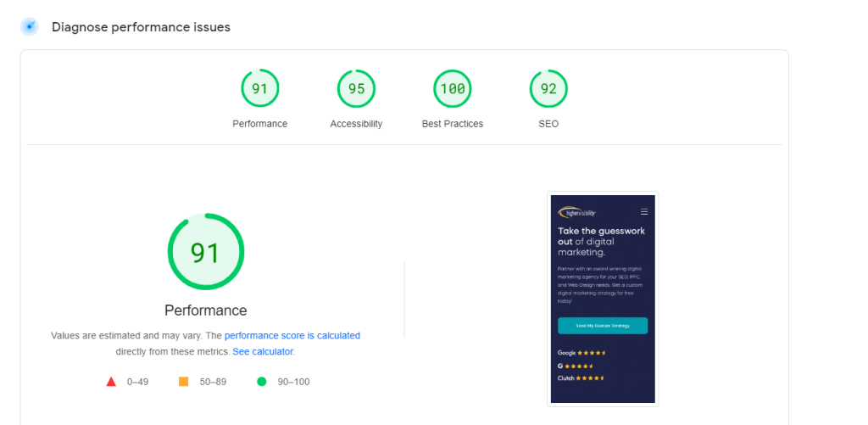The width and height of the screenshot is (868, 425).
Task: Click the green circle 90–100 legend icon
Action: pos(262,382)
